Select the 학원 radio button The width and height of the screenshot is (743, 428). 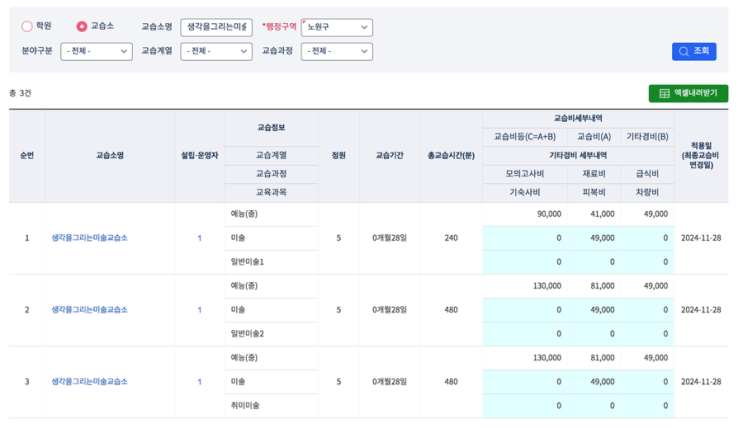(27, 26)
